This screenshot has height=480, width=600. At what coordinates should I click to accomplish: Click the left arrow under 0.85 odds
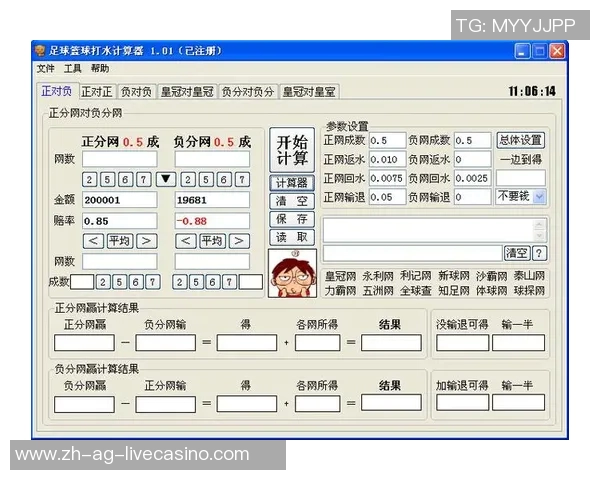pos(93,241)
